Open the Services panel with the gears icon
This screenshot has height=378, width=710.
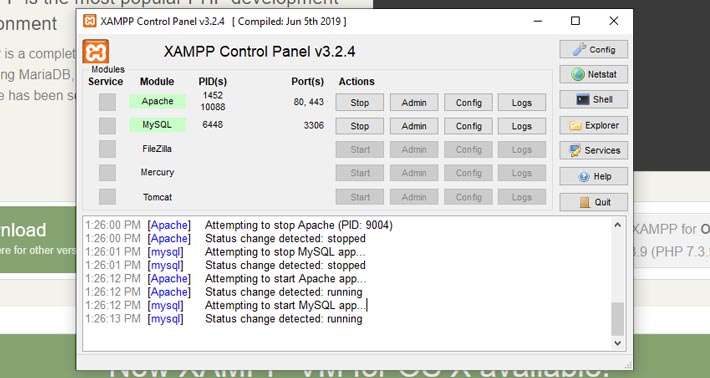click(x=594, y=150)
